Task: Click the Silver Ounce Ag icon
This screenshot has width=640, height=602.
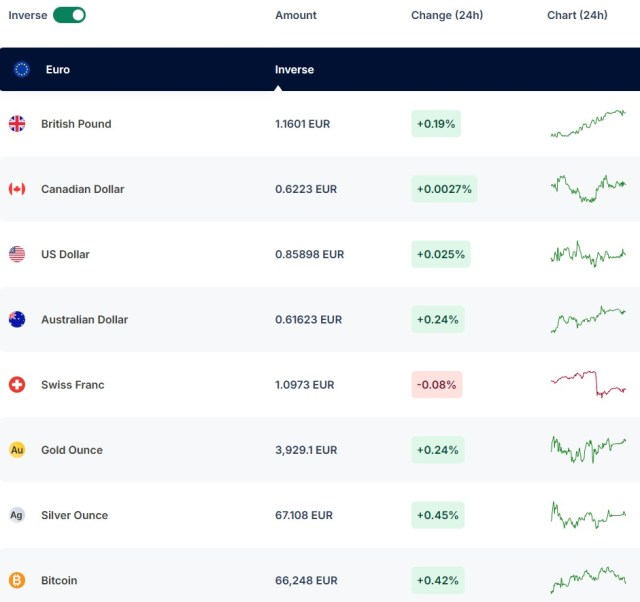Action: point(17,515)
